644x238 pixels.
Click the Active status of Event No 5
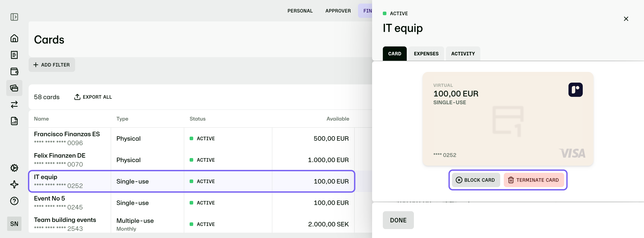(202, 203)
